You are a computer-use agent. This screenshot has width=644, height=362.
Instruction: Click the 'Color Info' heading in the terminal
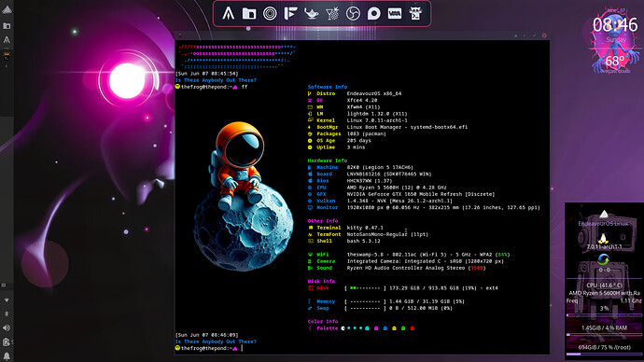pyautogui.click(x=323, y=321)
